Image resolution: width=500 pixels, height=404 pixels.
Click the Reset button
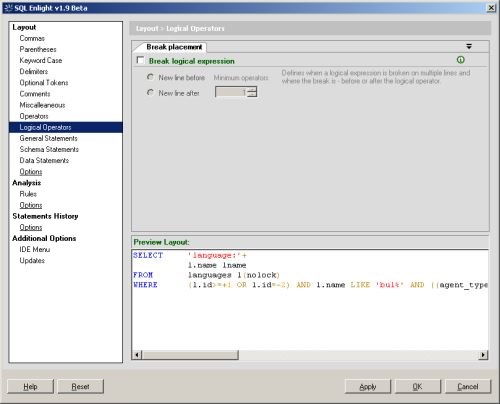(80, 386)
